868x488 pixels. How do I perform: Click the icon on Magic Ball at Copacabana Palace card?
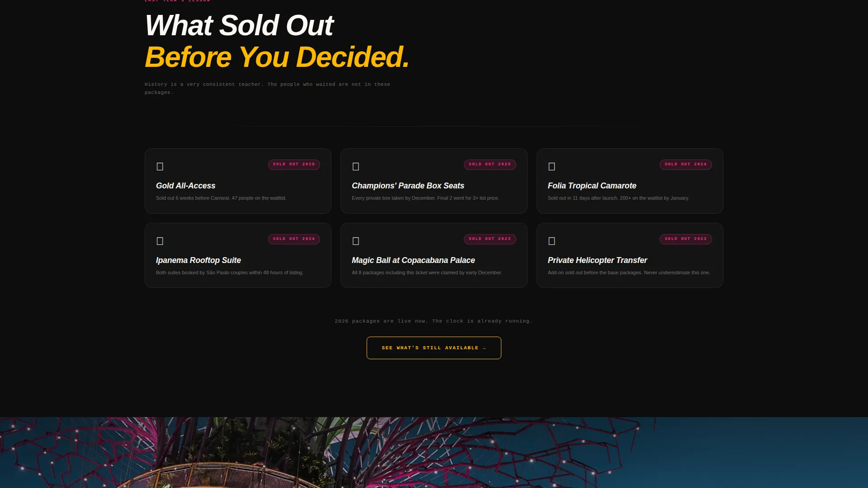356,241
